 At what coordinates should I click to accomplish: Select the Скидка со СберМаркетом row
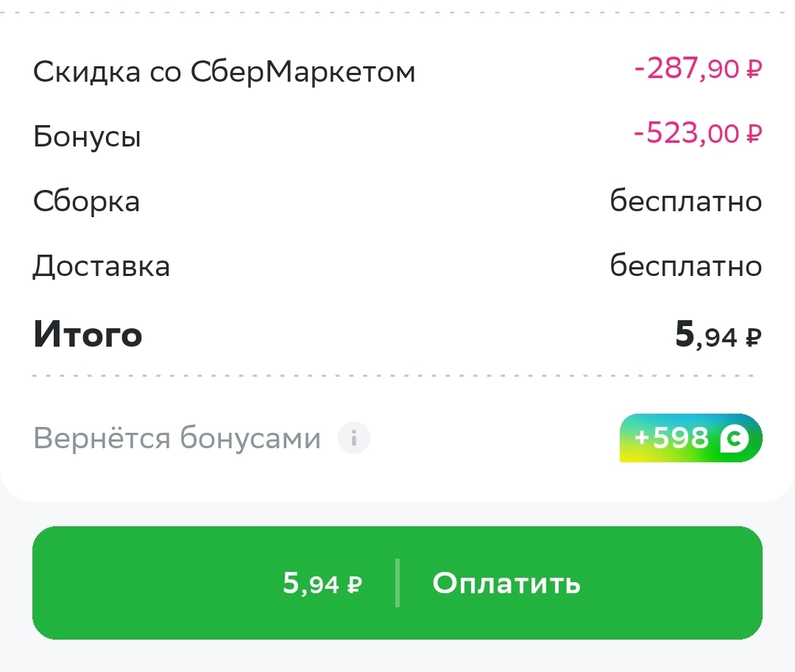(397, 71)
